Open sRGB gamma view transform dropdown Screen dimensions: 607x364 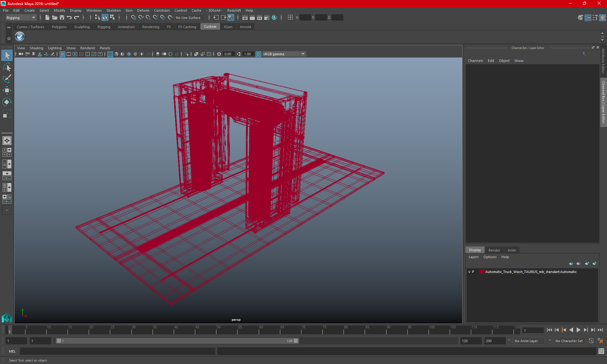click(284, 54)
